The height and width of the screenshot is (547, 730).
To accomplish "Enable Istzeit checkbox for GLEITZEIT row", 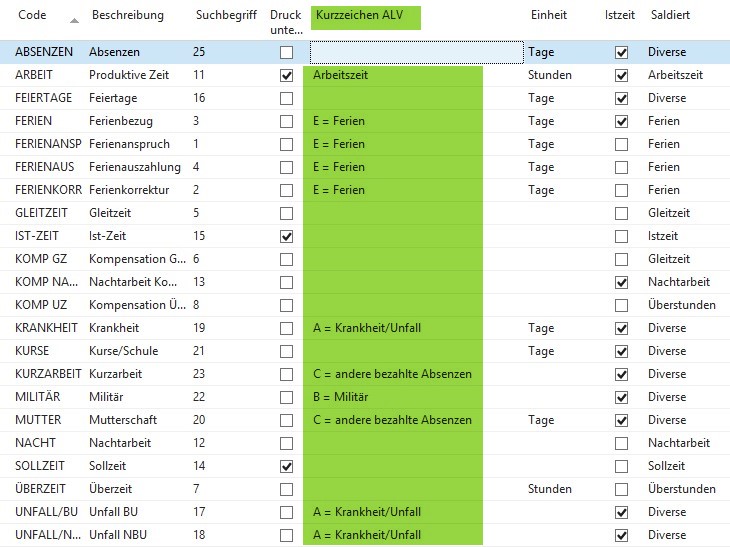I will pos(621,213).
